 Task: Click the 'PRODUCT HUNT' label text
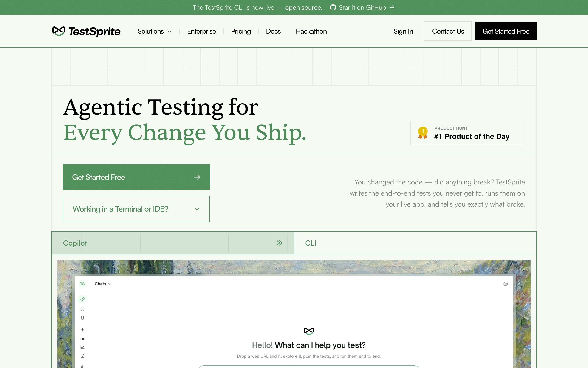click(451, 128)
